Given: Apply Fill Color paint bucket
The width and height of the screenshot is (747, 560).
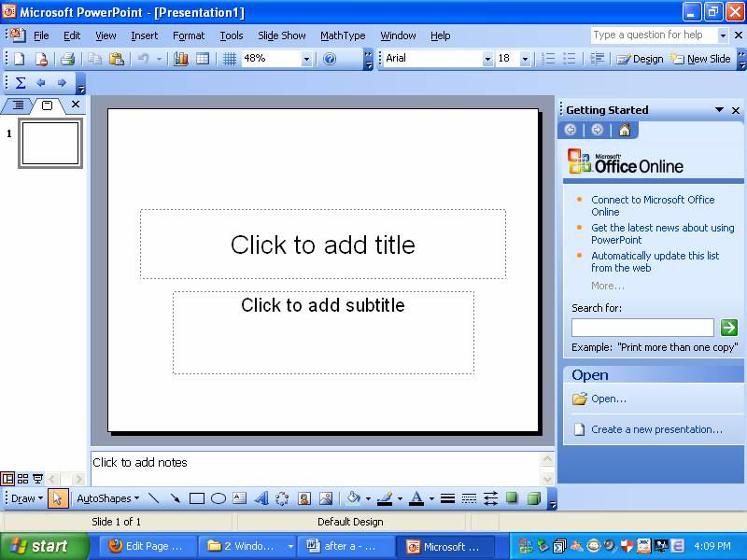Looking at the screenshot, I should (x=355, y=498).
